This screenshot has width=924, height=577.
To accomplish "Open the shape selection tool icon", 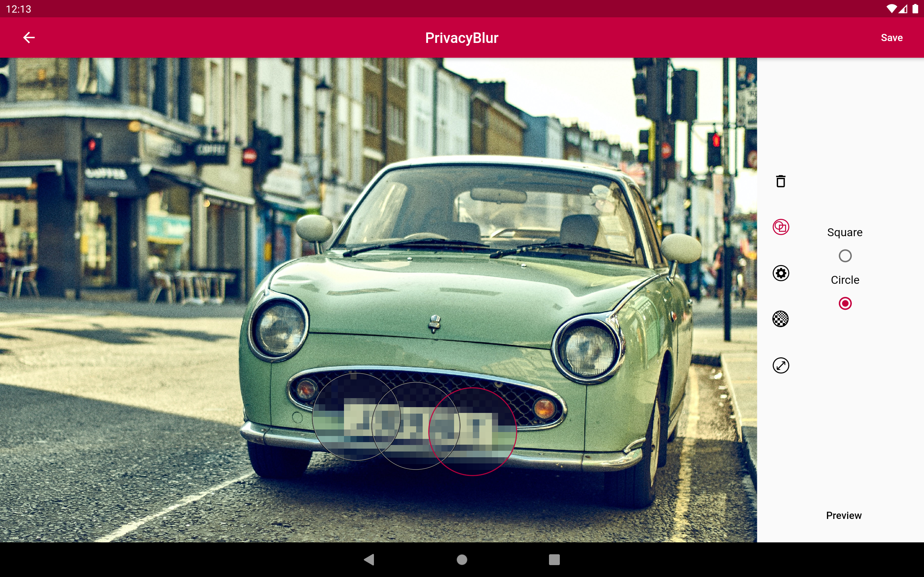I will click(x=781, y=227).
